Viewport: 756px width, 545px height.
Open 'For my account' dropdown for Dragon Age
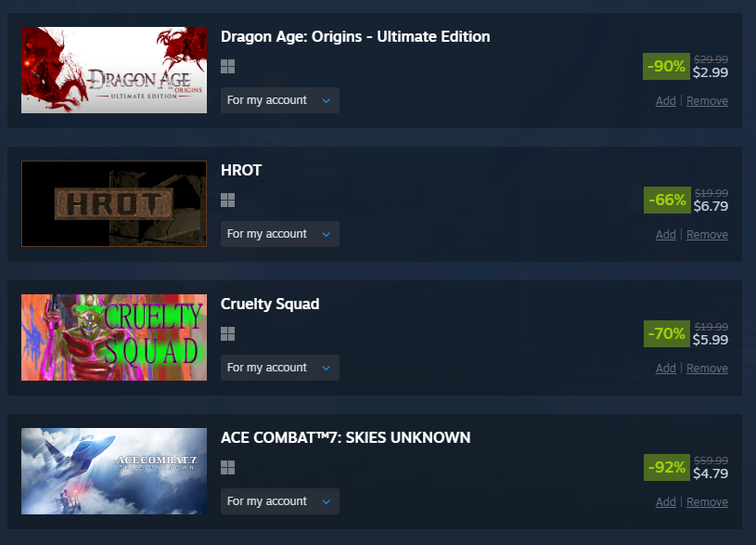pyautogui.click(x=279, y=100)
